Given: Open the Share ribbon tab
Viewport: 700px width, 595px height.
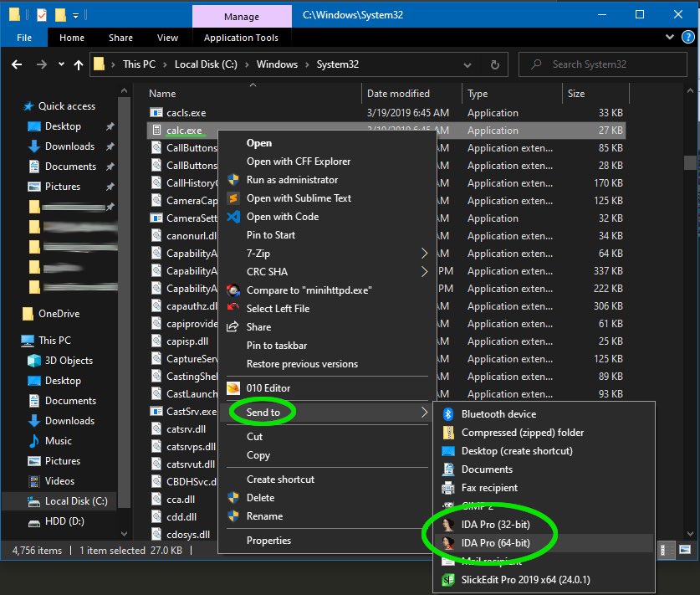Looking at the screenshot, I should pyautogui.click(x=120, y=38).
